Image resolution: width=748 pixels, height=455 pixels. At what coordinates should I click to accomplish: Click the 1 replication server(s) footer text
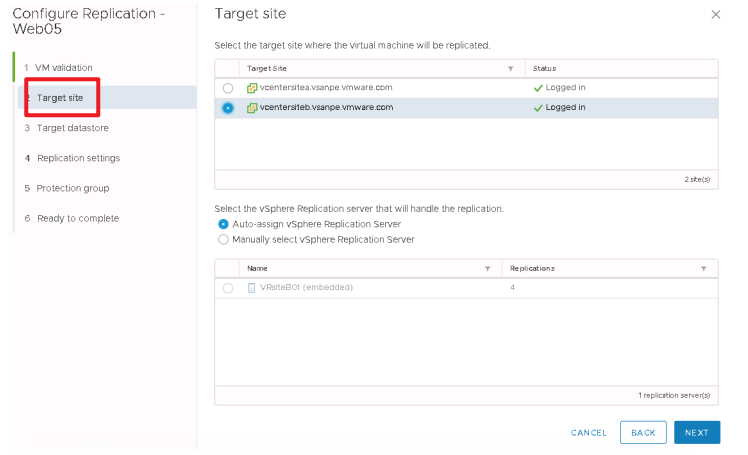point(674,395)
